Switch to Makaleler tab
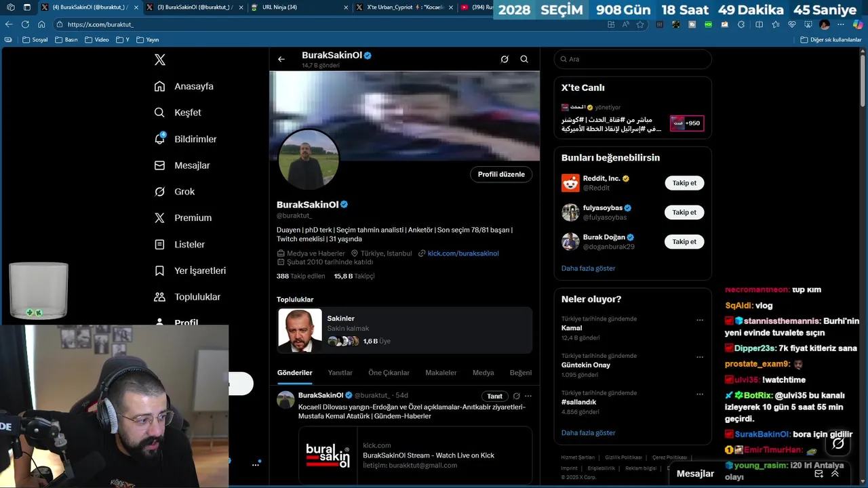The image size is (868, 488). click(x=441, y=373)
